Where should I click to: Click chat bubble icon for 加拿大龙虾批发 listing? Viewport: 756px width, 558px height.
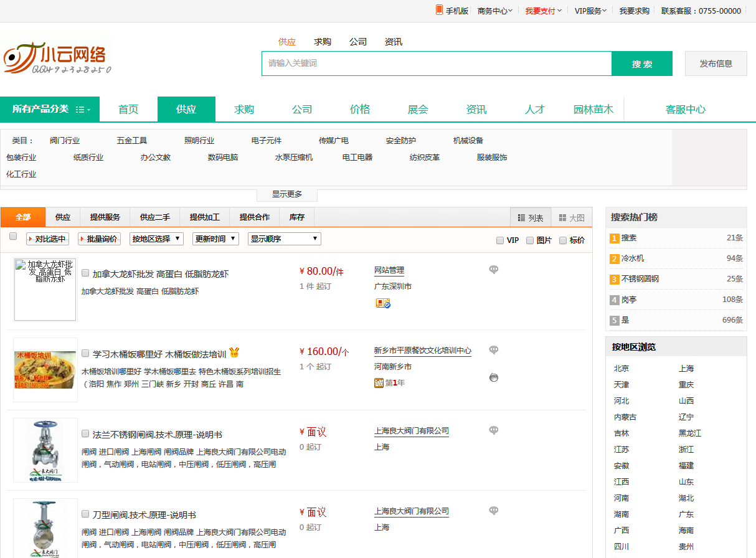pos(494,270)
